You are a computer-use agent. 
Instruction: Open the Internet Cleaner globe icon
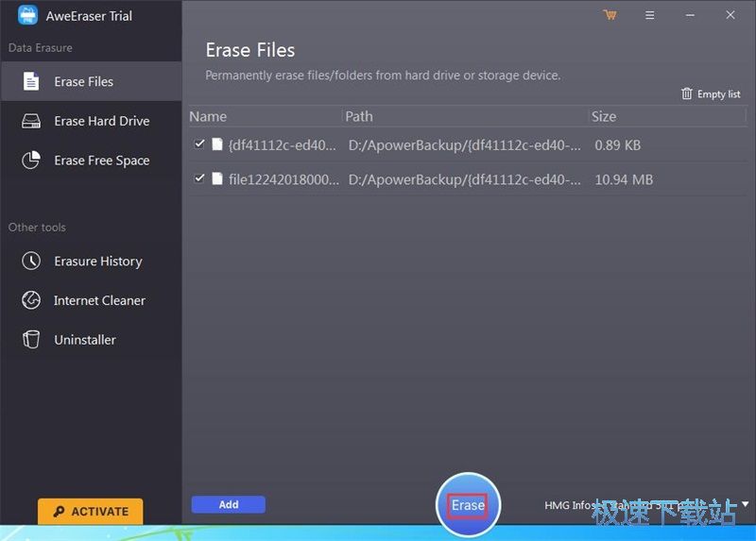click(x=31, y=300)
